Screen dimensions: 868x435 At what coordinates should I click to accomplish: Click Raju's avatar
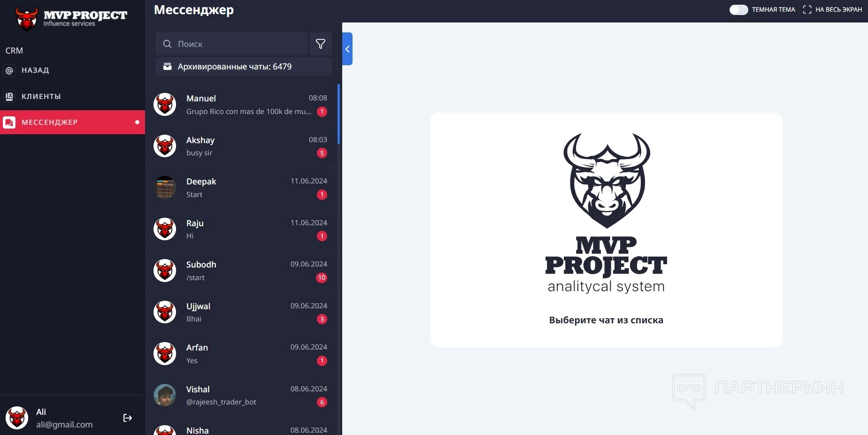coord(165,229)
